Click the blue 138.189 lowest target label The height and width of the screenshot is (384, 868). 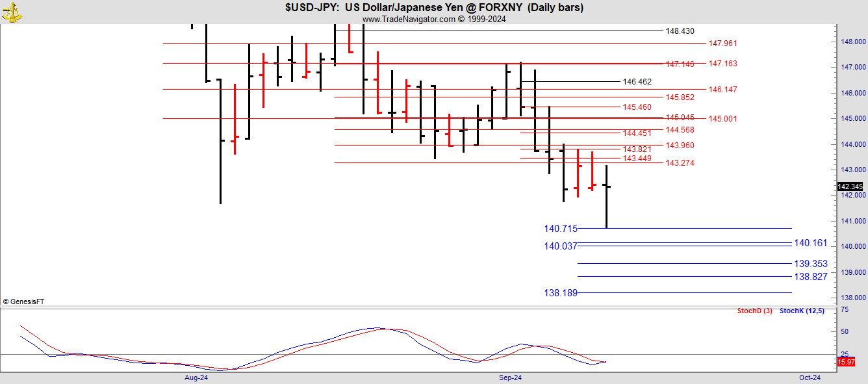[x=561, y=293]
